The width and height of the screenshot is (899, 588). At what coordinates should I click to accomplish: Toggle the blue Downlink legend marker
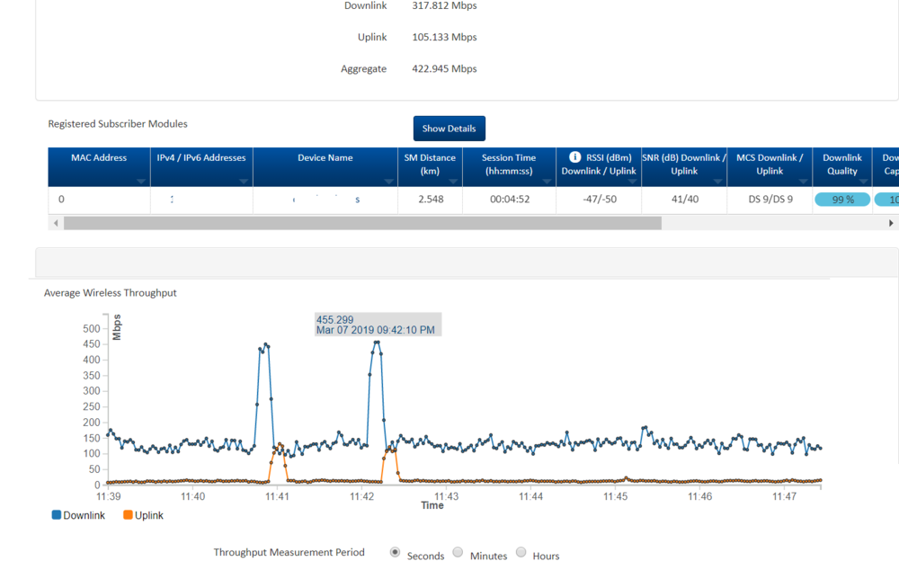[58, 515]
